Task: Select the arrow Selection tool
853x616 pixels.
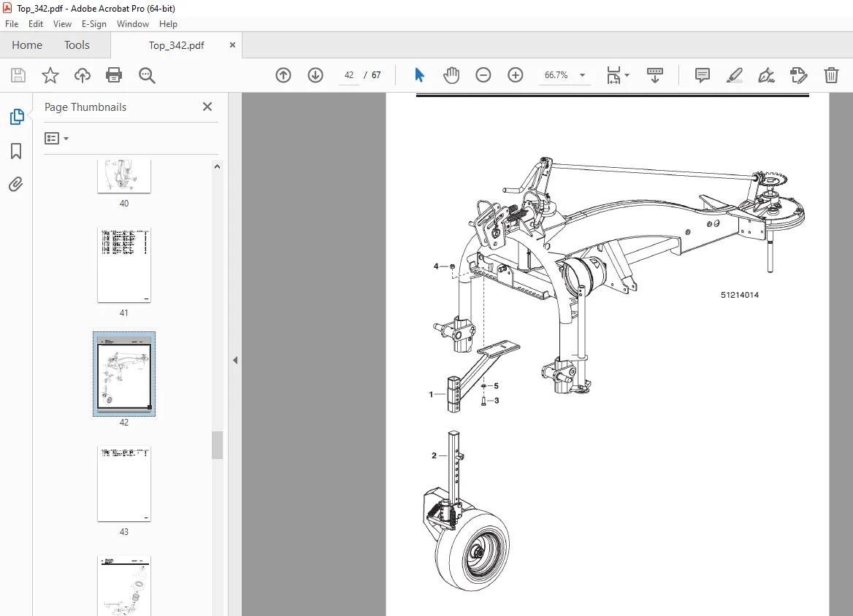Action: point(419,75)
